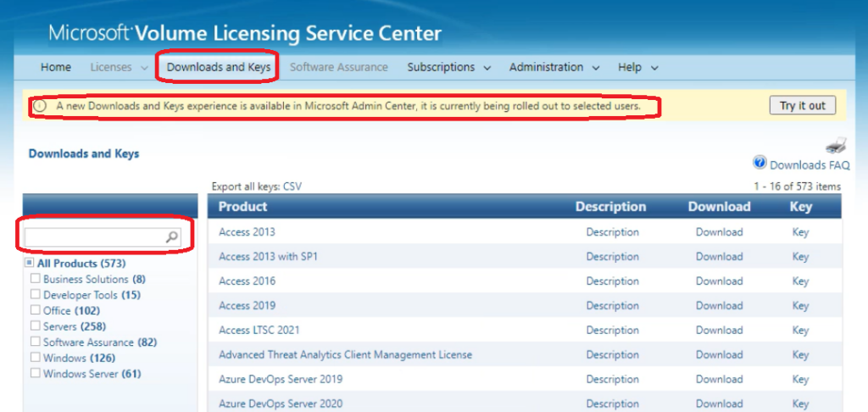Click the product search input field
This screenshot has height=412, width=868.
coord(103,237)
